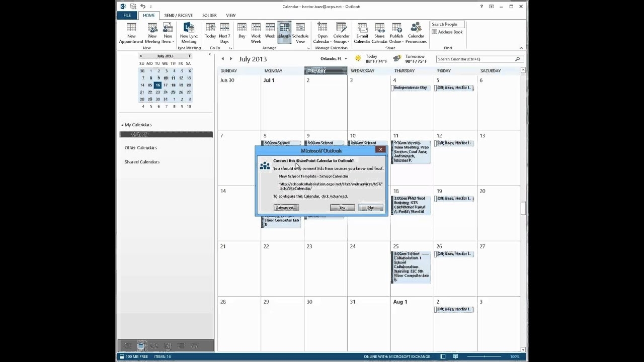Open the Customize Quick Access Toolbar dropdown
Viewport: 644px width, 362px height.
[151, 7]
